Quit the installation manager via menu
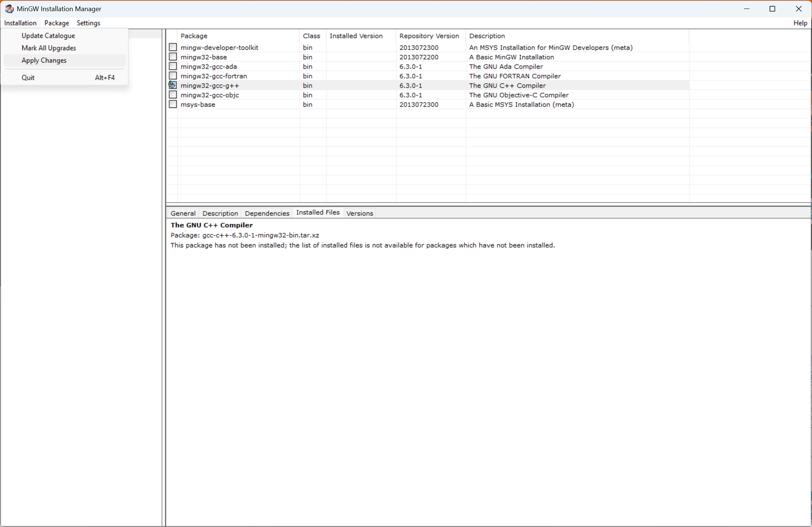The image size is (812, 527). tap(28, 77)
